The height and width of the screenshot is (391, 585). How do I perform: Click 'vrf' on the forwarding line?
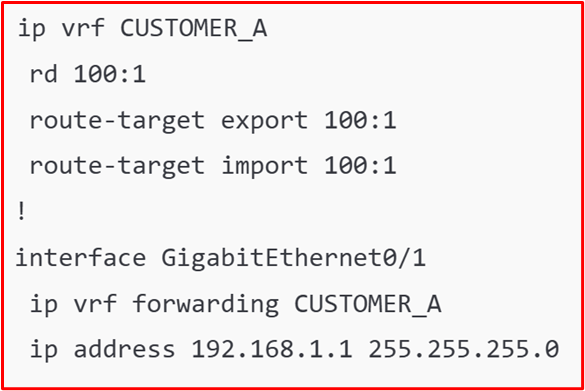coord(95,303)
